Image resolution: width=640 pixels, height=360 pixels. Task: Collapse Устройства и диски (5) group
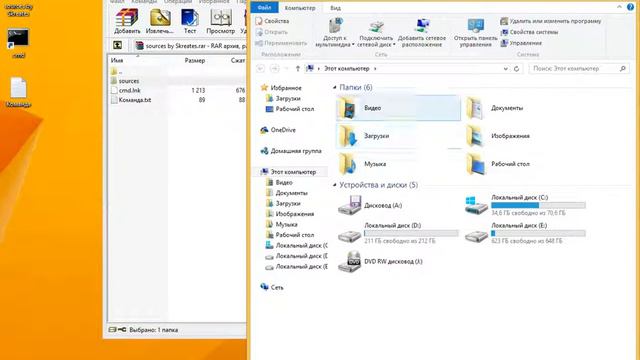point(335,185)
